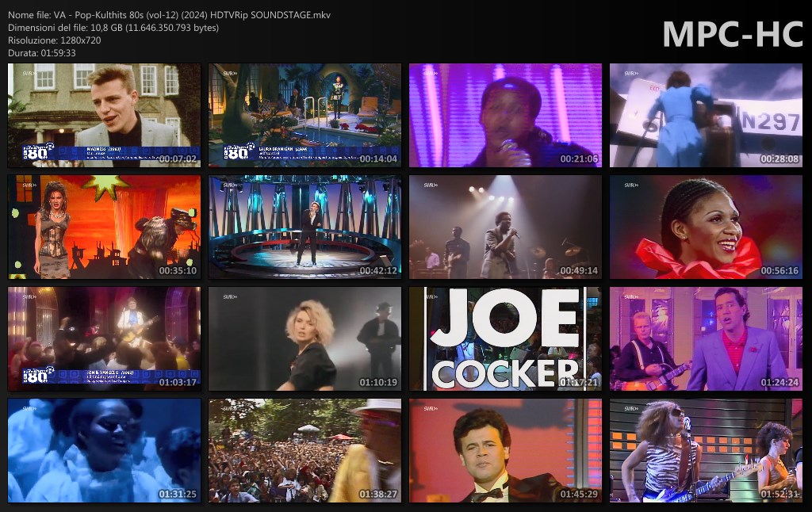Click the purple-suit singer thumbnail at 01:24:24
The image size is (812, 512).
(706, 338)
